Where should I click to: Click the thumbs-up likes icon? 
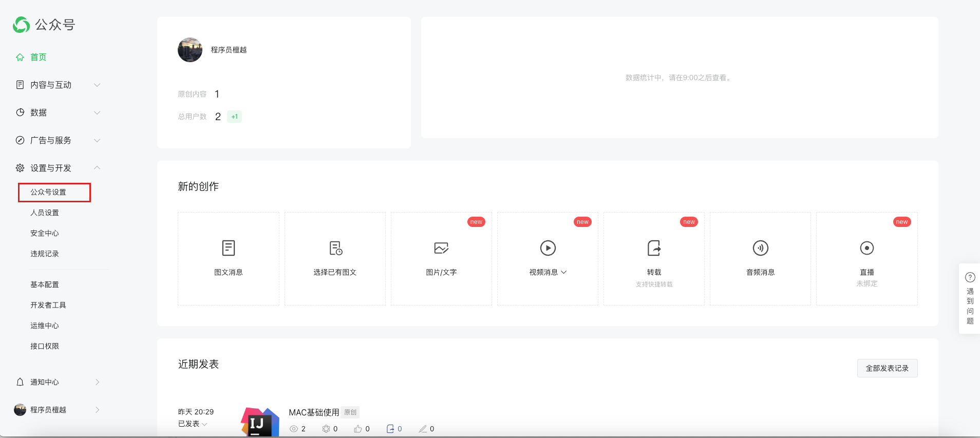pyautogui.click(x=358, y=429)
